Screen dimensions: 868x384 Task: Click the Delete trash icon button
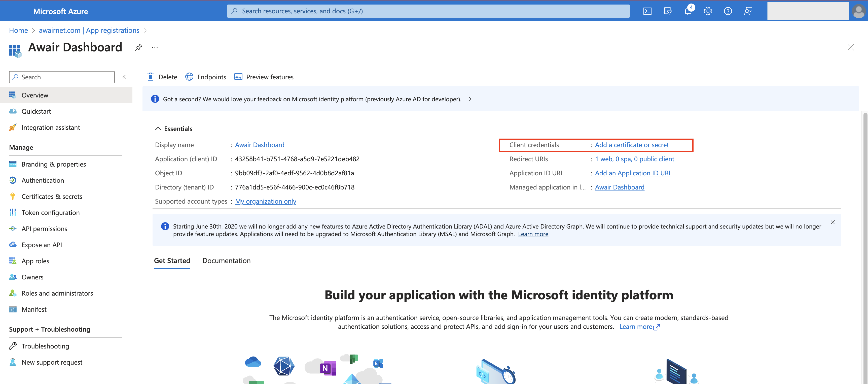[x=162, y=77]
